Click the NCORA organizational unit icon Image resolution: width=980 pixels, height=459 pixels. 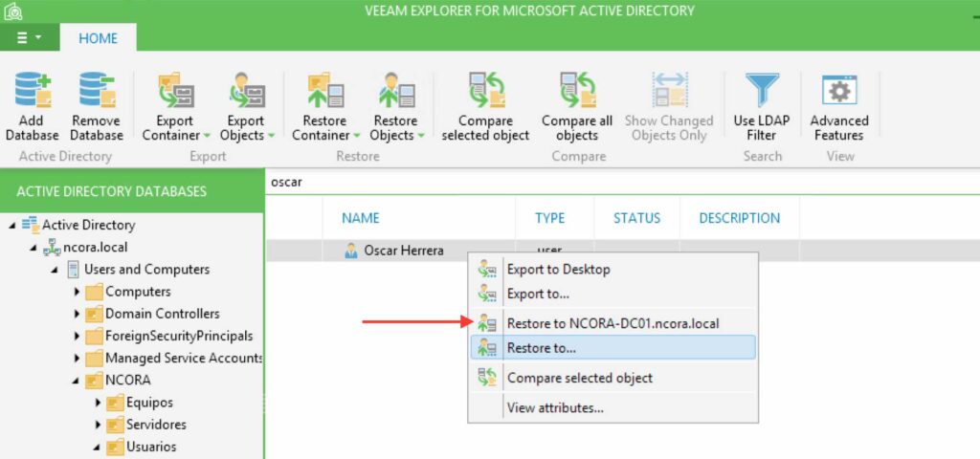point(94,381)
